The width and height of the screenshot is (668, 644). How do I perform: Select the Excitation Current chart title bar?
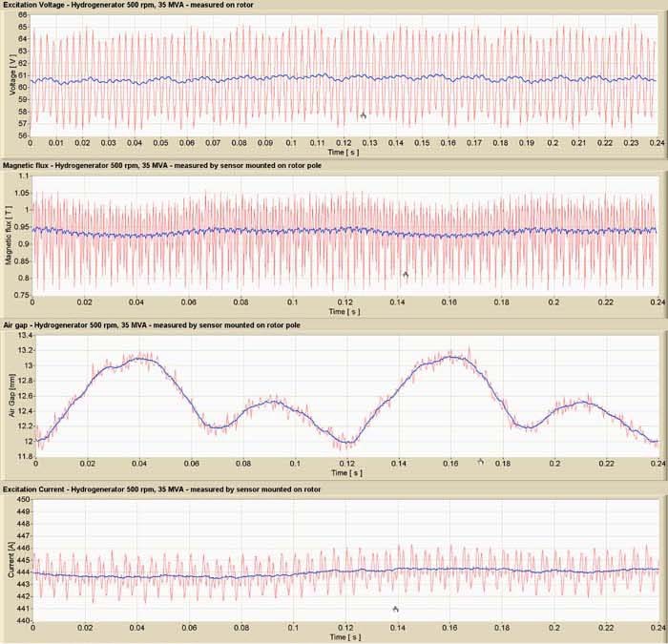(x=162, y=488)
